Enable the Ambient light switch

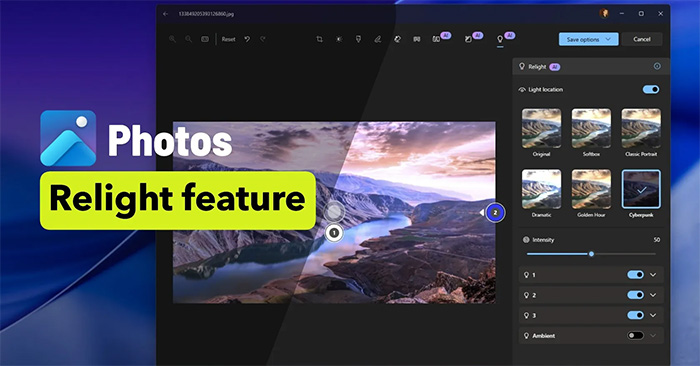(635, 335)
